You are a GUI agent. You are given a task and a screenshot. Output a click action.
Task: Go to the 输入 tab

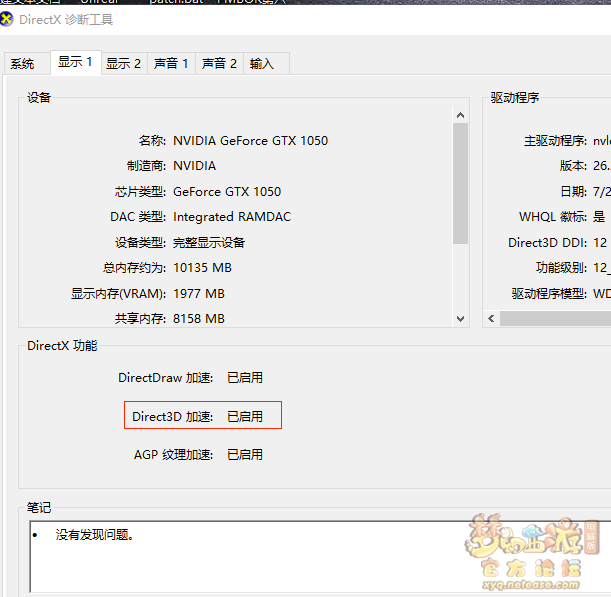(x=266, y=64)
